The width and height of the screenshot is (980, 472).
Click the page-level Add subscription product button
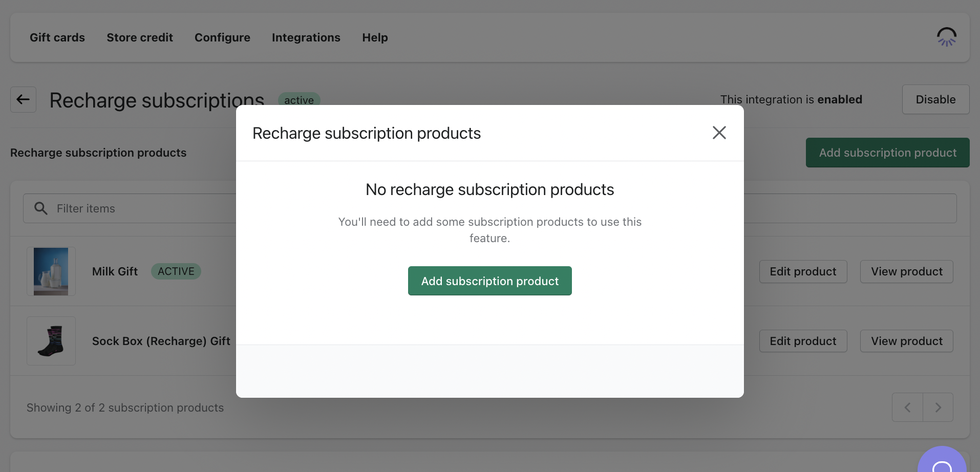click(x=888, y=153)
